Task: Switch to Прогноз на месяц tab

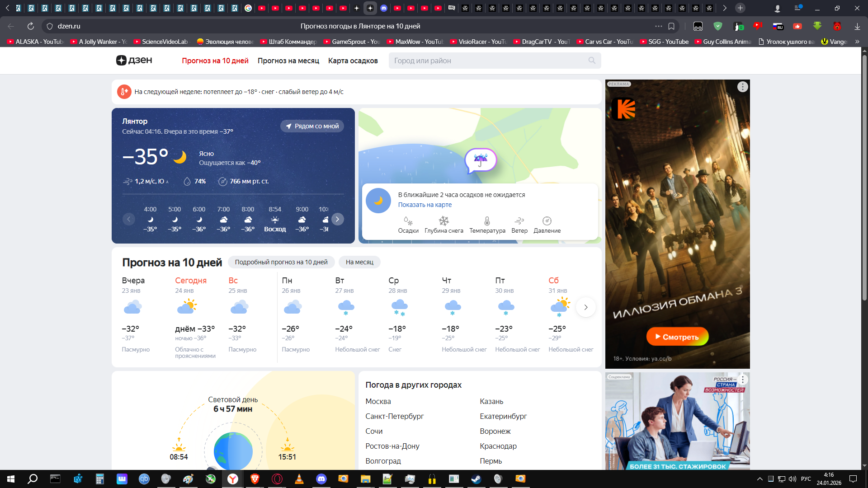Action: (x=288, y=61)
